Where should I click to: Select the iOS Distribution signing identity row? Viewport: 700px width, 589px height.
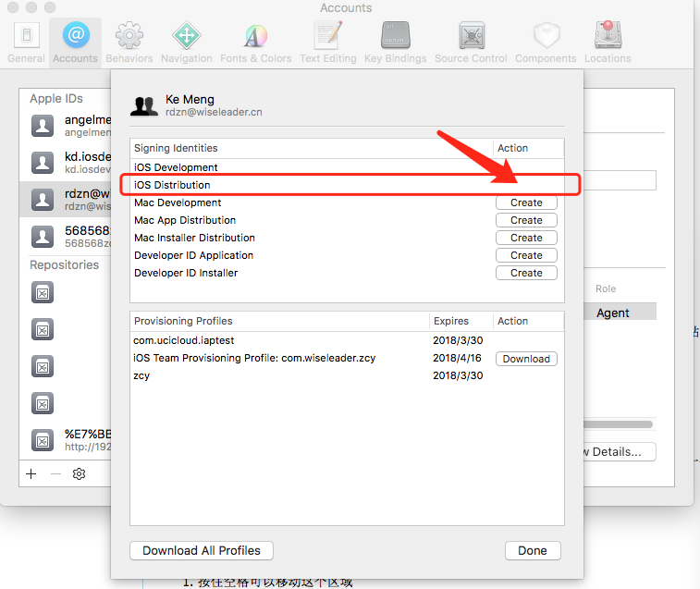[347, 185]
